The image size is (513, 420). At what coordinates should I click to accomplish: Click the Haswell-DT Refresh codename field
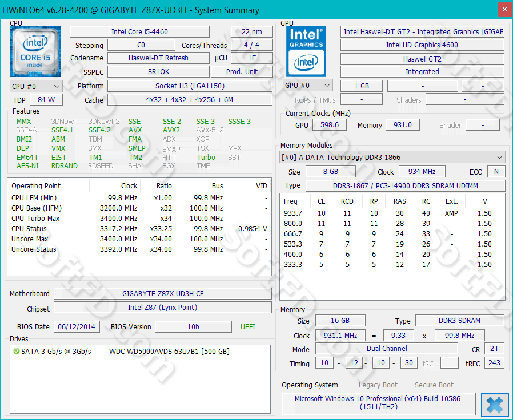tap(158, 58)
